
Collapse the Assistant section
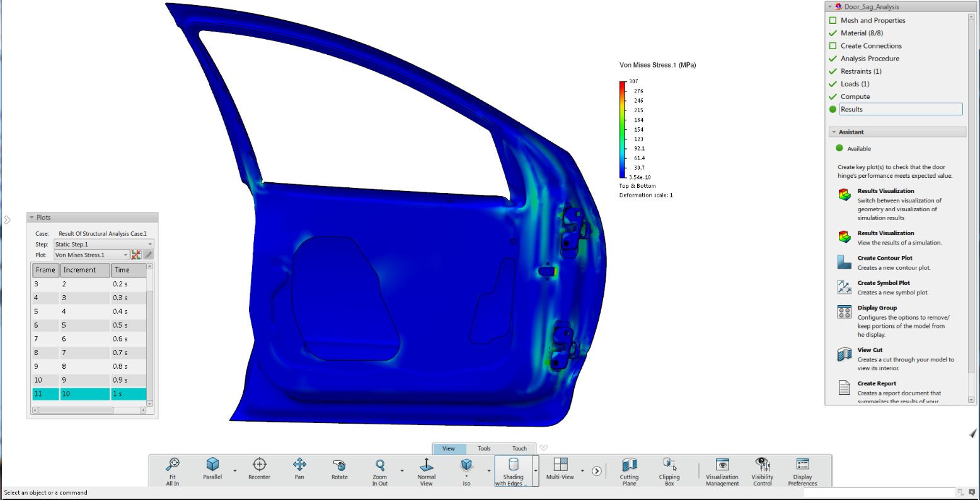(x=834, y=132)
